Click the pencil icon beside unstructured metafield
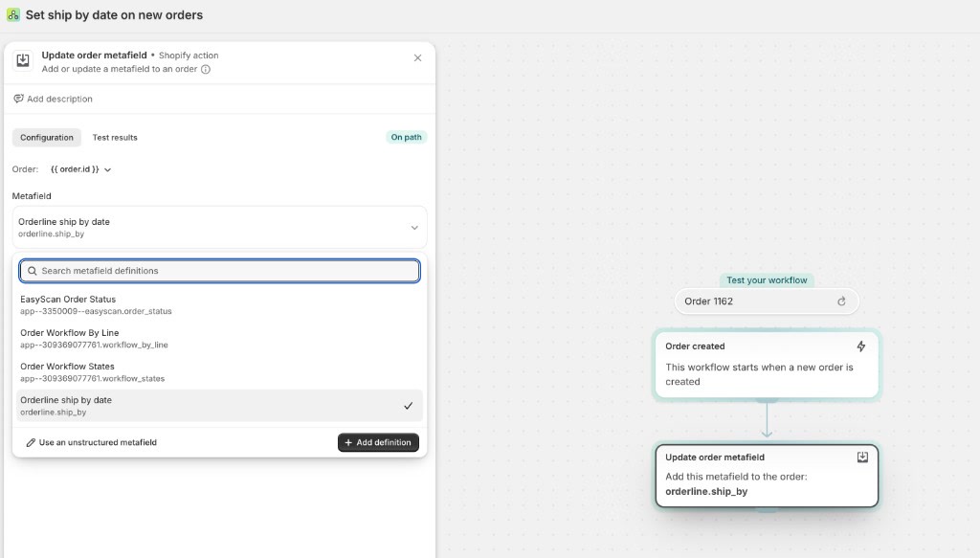The width and height of the screenshot is (980, 558). (31, 442)
